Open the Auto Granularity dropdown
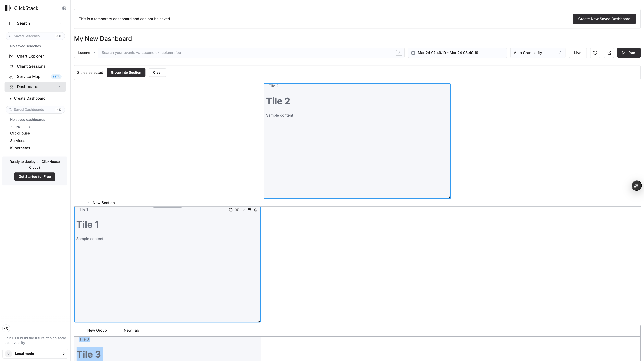This screenshot has width=644, height=361. click(x=538, y=53)
